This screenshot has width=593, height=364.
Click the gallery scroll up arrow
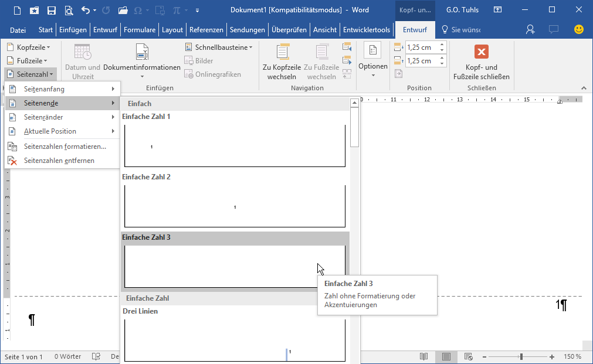354,103
